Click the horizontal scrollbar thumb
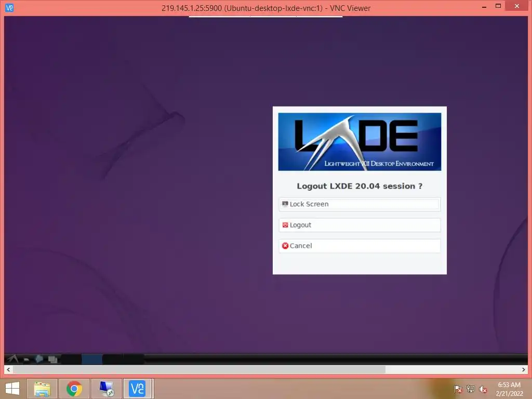 pos(199,369)
